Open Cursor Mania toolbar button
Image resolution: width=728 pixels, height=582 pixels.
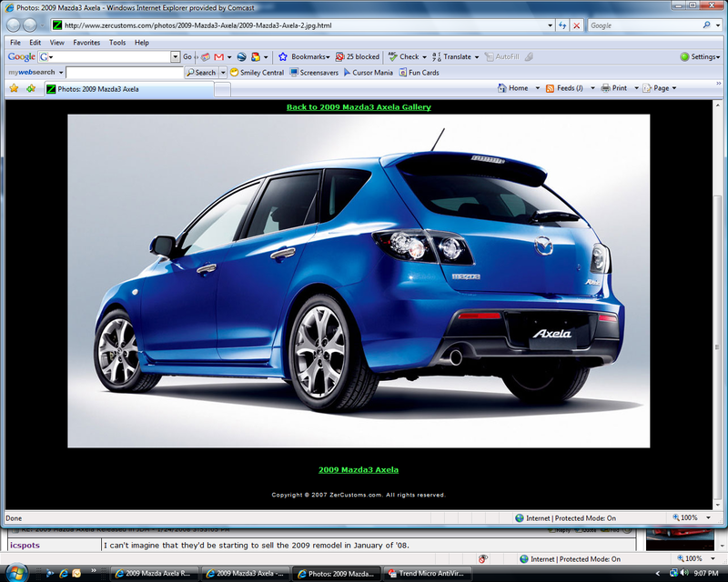pos(369,73)
